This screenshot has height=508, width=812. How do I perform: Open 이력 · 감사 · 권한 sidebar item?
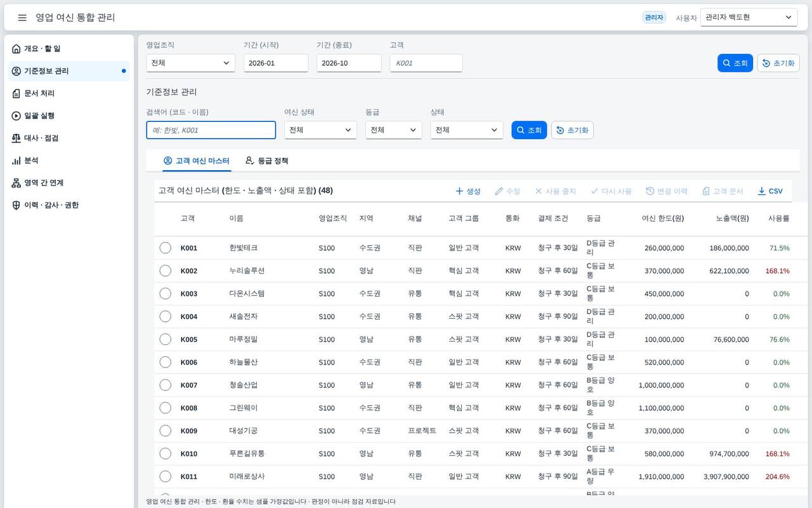pos(70,205)
